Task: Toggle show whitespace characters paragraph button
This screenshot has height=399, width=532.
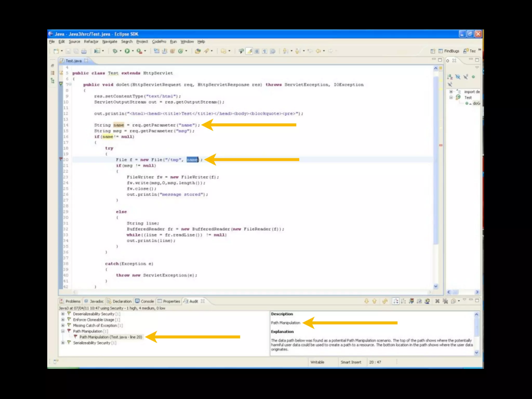Action: coord(264,51)
